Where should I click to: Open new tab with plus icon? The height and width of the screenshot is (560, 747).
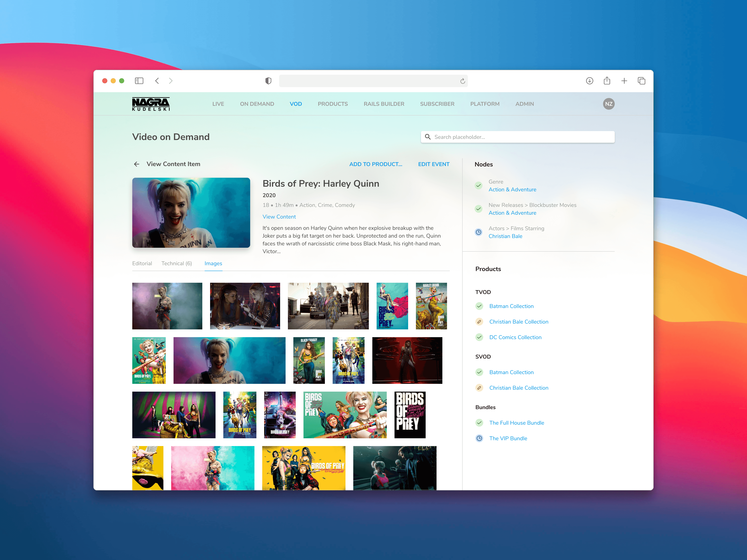624,81
